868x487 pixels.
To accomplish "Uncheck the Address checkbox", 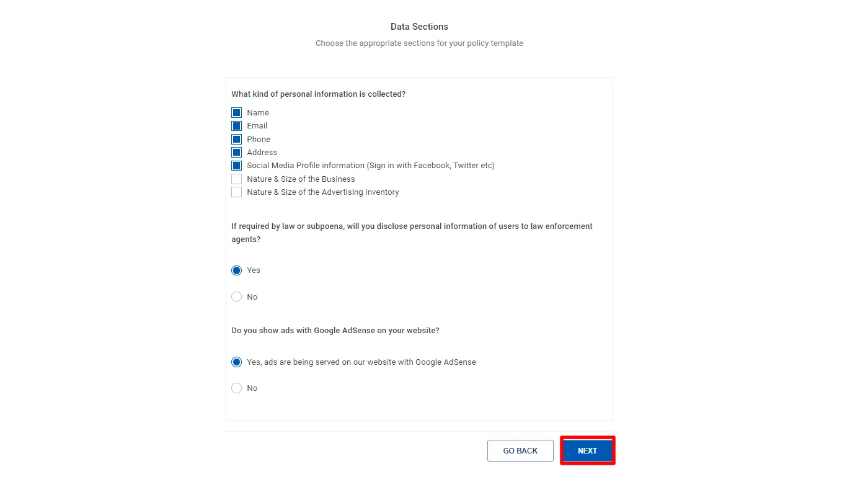I will pyautogui.click(x=236, y=152).
